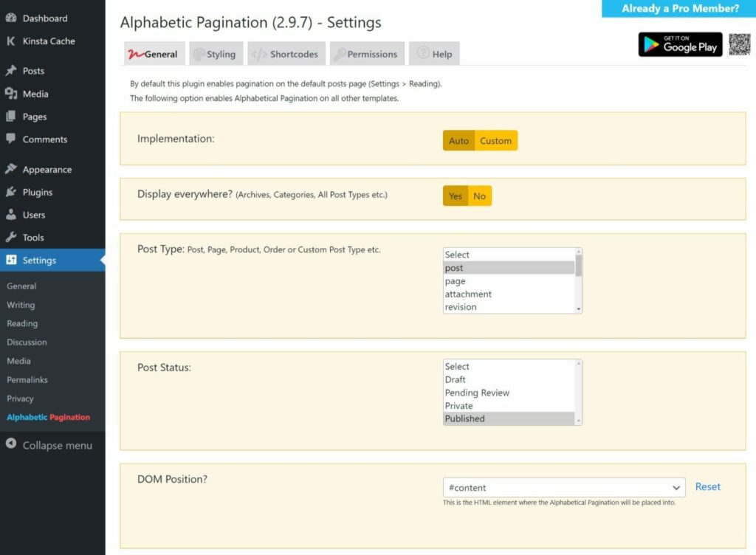Open the Plugins page
Screen dimensions: 756x555
37,192
